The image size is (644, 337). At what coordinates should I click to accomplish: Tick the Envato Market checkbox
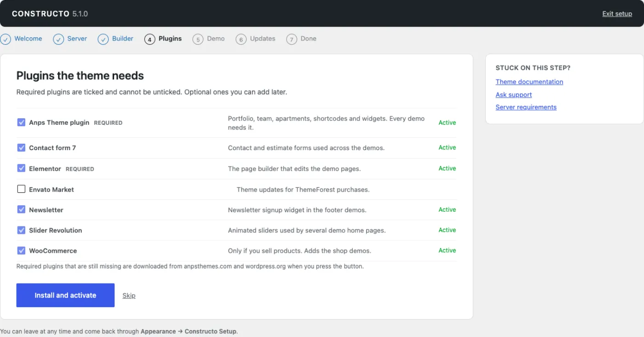click(x=21, y=189)
